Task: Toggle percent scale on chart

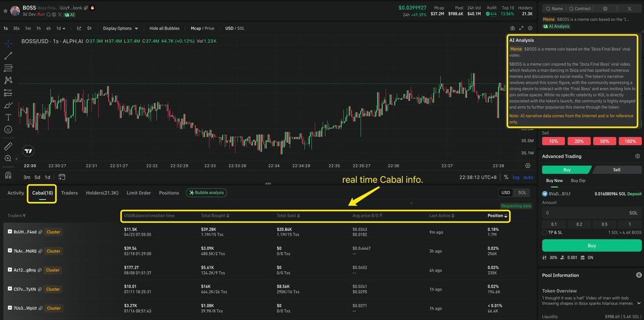Action: pos(506,177)
